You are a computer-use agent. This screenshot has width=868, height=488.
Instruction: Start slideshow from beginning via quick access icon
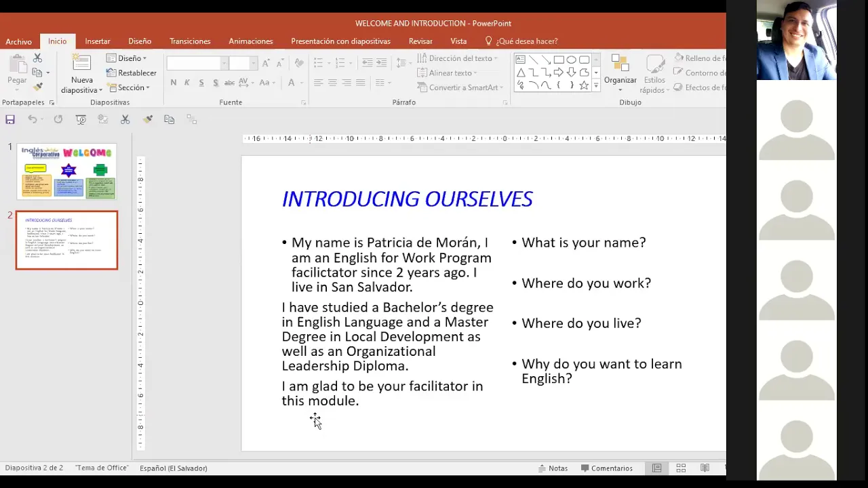(81, 119)
